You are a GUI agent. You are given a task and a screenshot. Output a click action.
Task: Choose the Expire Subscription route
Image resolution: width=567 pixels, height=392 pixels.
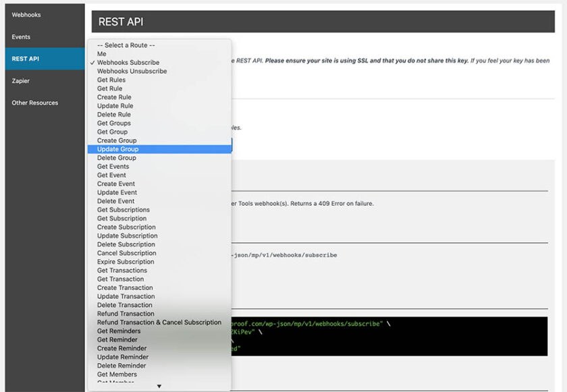(x=124, y=261)
